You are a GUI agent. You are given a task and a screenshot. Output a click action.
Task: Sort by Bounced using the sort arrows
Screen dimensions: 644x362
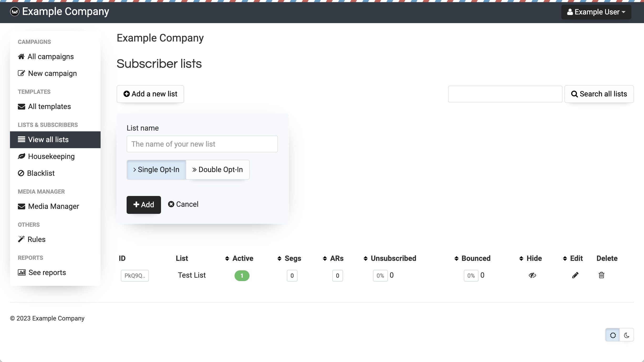[x=456, y=258]
